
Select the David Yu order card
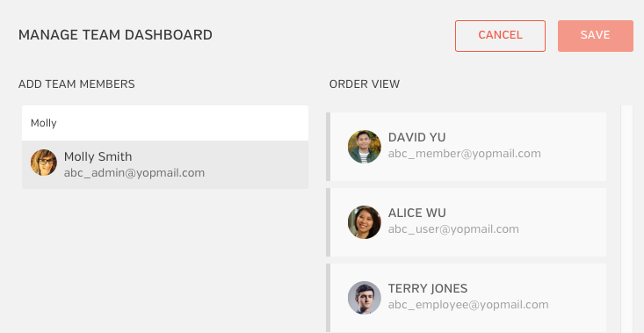467,147
